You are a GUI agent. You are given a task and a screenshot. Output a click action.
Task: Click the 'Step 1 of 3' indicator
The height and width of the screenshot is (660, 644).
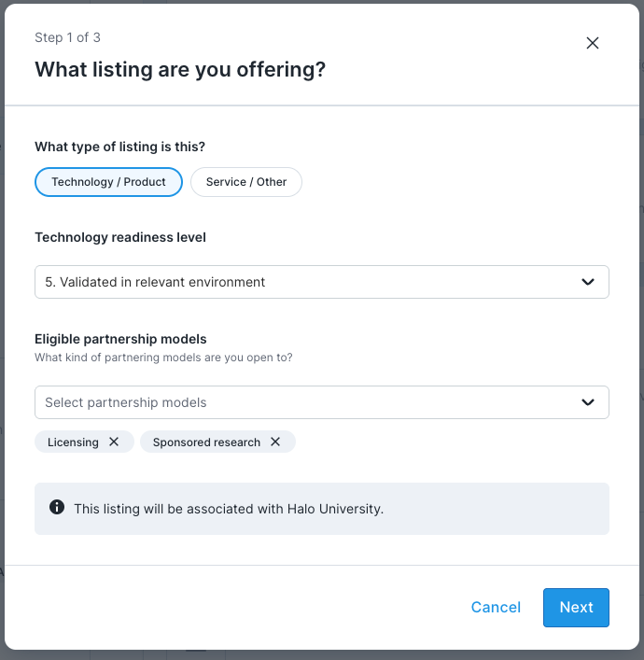(67, 37)
